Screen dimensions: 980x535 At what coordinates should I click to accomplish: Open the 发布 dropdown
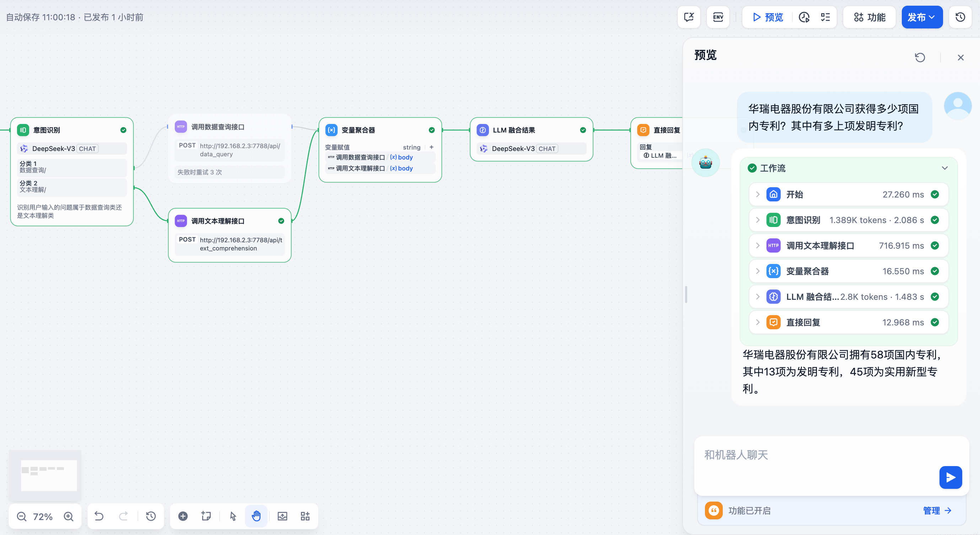click(x=922, y=17)
